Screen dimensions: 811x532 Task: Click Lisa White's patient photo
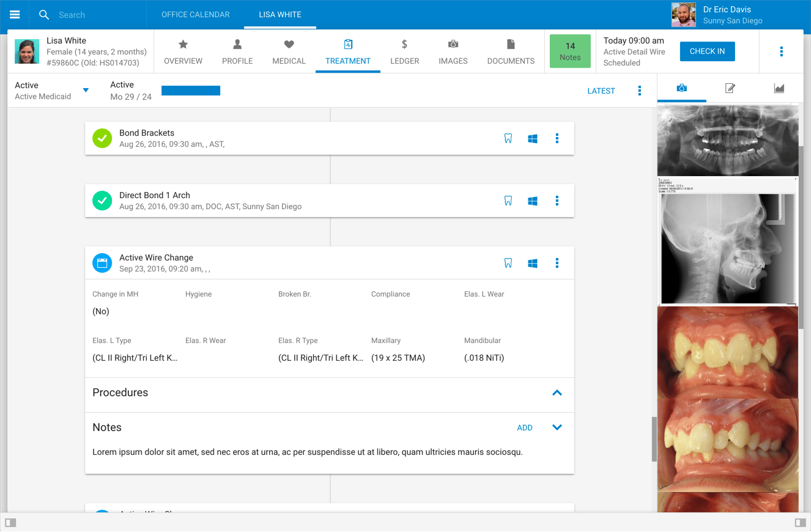[27, 51]
